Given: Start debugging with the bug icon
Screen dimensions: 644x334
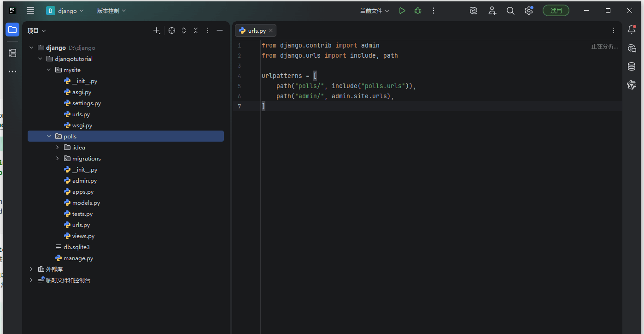Looking at the screenshot, I should point(418,11).
